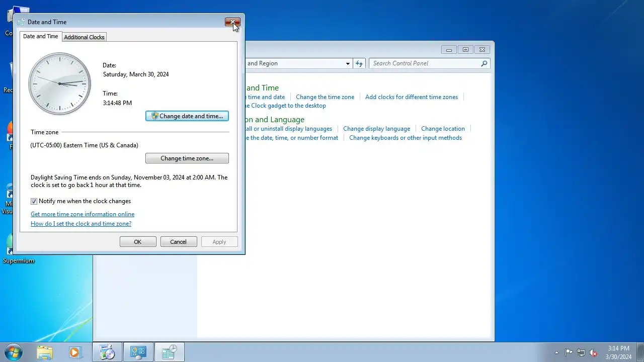Click the Date and Time green heading
644x362 pixels.
pos(262,88)
